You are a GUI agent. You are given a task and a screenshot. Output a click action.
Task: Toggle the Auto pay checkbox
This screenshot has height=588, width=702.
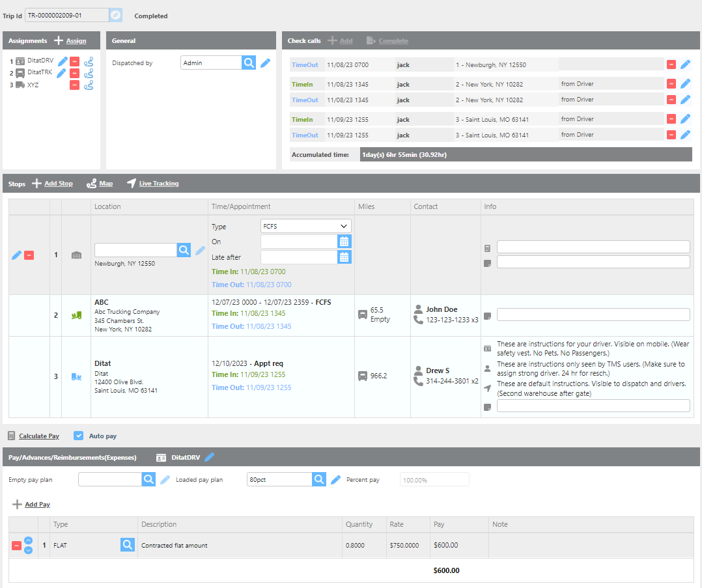tap(79, 436)
